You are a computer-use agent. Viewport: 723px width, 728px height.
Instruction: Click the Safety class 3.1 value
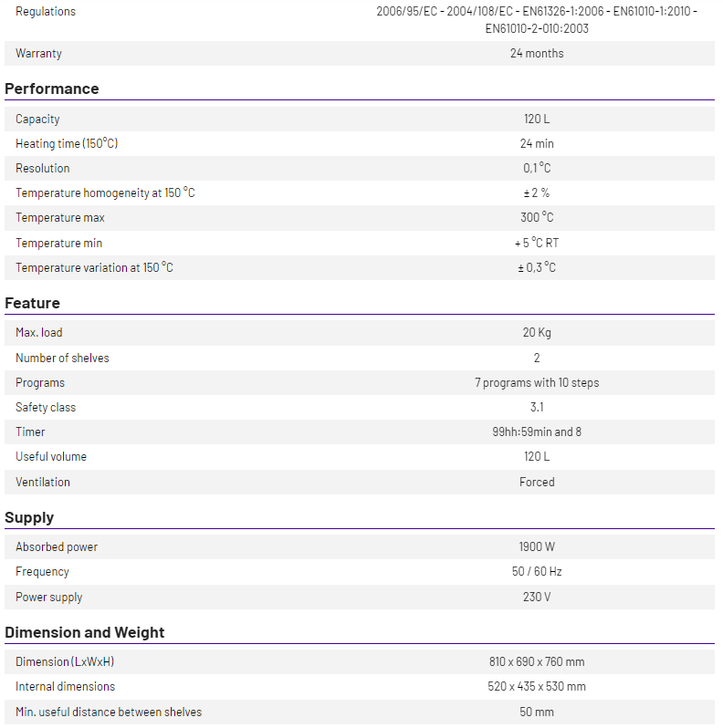(537, 407)
